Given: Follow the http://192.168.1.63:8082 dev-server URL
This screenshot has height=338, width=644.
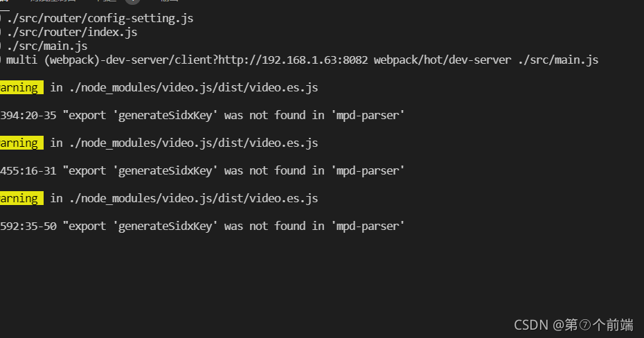Looking at the screenshot, I should [293, 60].
